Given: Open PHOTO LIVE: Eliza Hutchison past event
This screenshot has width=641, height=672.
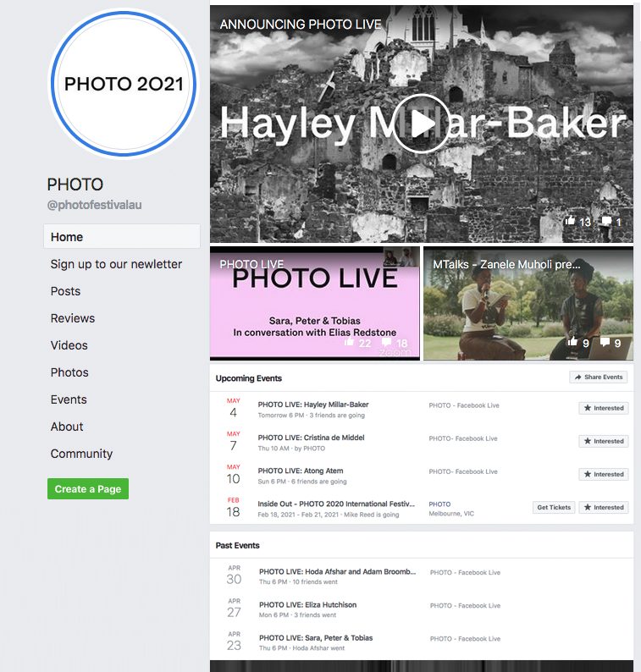Looking at the screenshot, I should tap(308, 604).
